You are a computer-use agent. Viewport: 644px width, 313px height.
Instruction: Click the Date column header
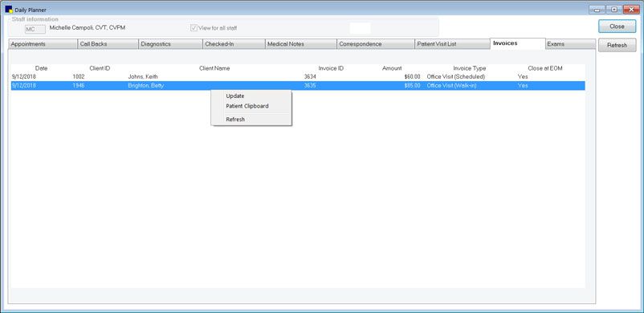[x=41, y=68]
